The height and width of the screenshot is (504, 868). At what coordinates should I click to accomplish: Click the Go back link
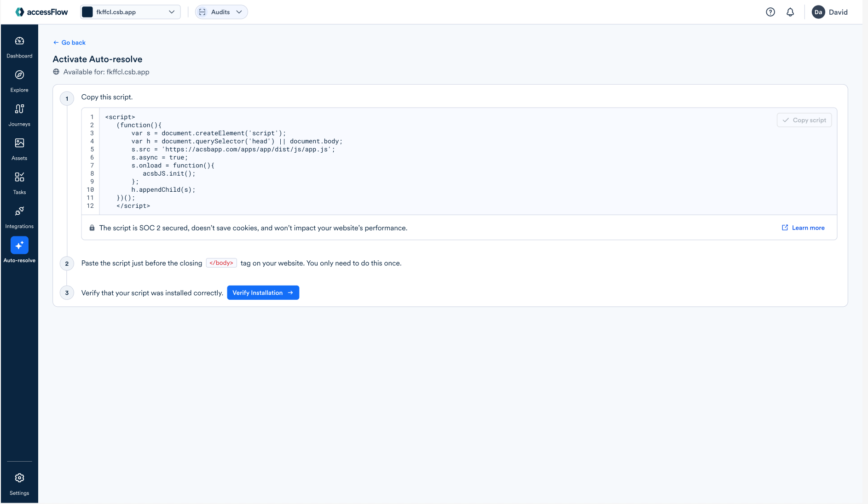coord(69,42)
